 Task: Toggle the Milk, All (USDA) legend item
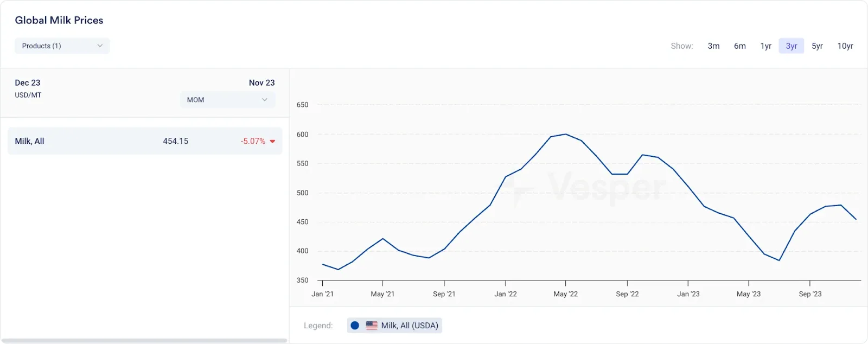[394, 326]
